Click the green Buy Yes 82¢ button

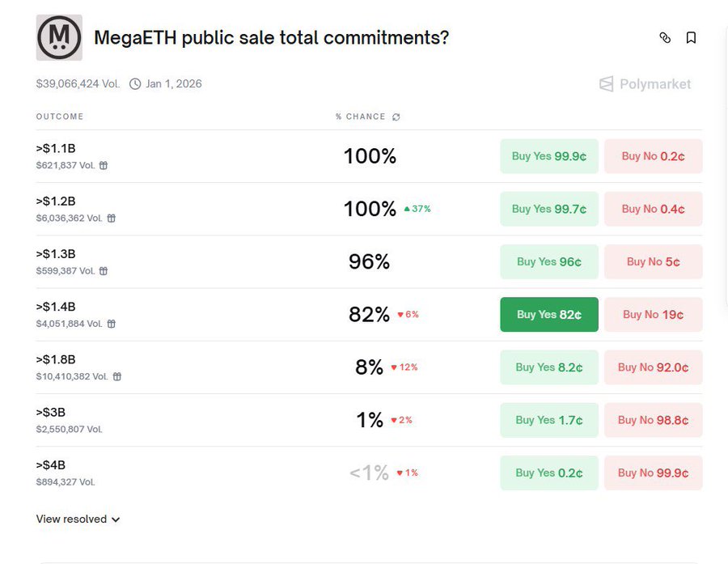click(548, 314)
